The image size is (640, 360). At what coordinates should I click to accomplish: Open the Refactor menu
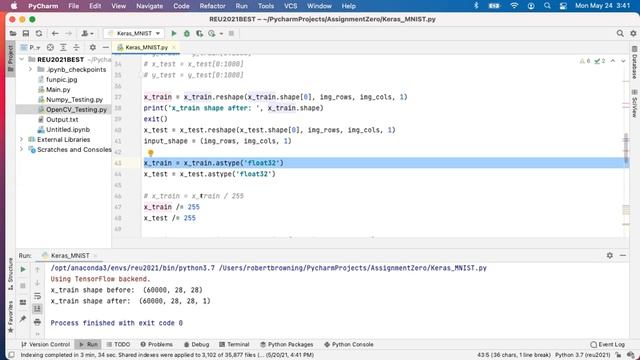click(x=212, y=6)
